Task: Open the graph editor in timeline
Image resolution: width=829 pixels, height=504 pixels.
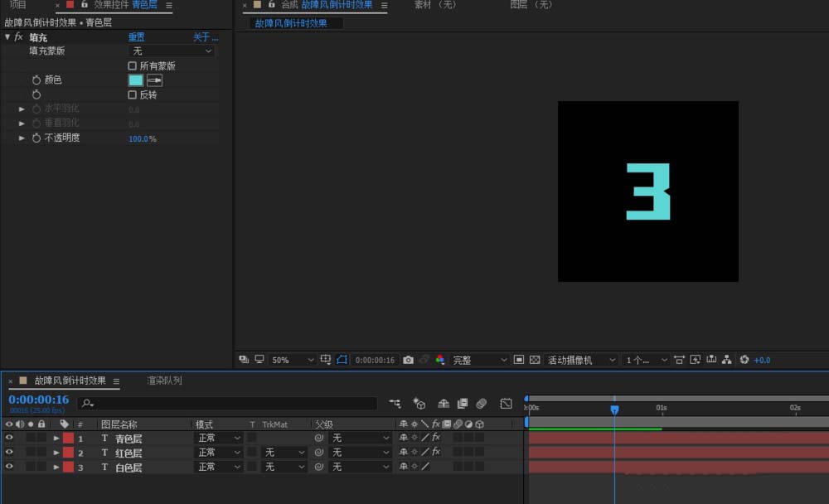Action: pos(506,404)
